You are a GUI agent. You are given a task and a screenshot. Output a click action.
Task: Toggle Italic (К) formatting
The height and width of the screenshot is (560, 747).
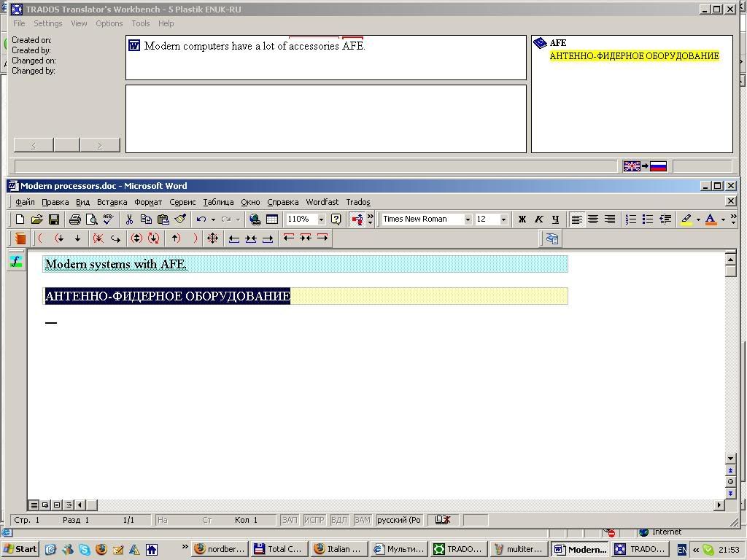click(539, 219)
